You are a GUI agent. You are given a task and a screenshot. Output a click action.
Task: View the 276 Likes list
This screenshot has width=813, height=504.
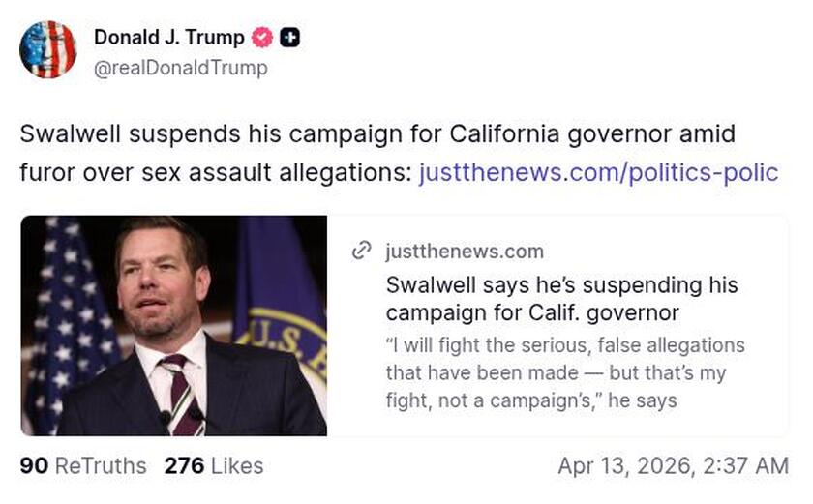[x=214, y=466]
